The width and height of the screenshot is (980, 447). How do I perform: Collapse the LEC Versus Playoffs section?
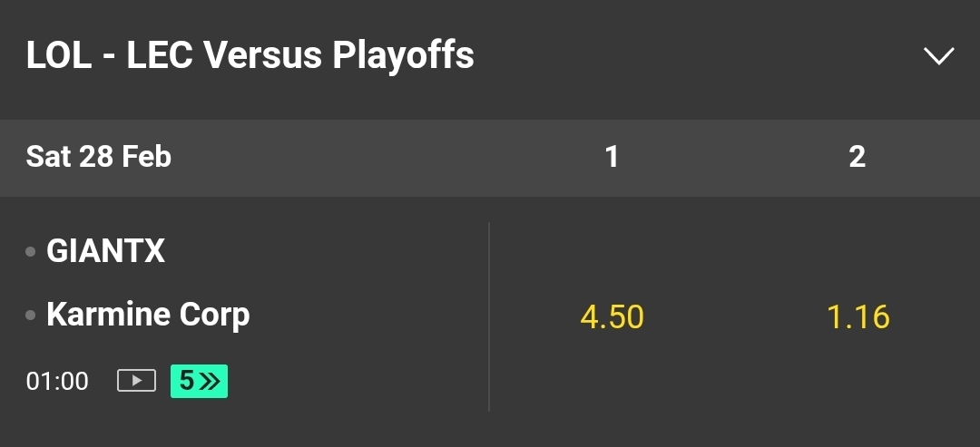click(x=938, y=56)
